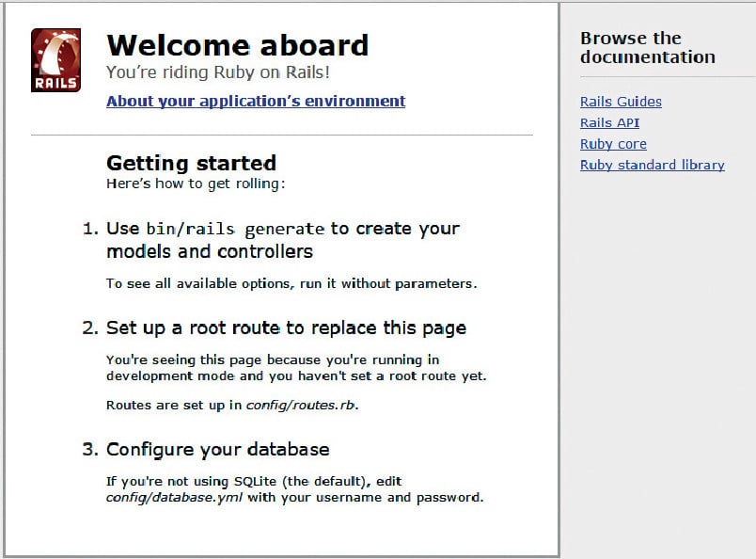
Task: Follow the Ruby core link
Action: (613, 144)
